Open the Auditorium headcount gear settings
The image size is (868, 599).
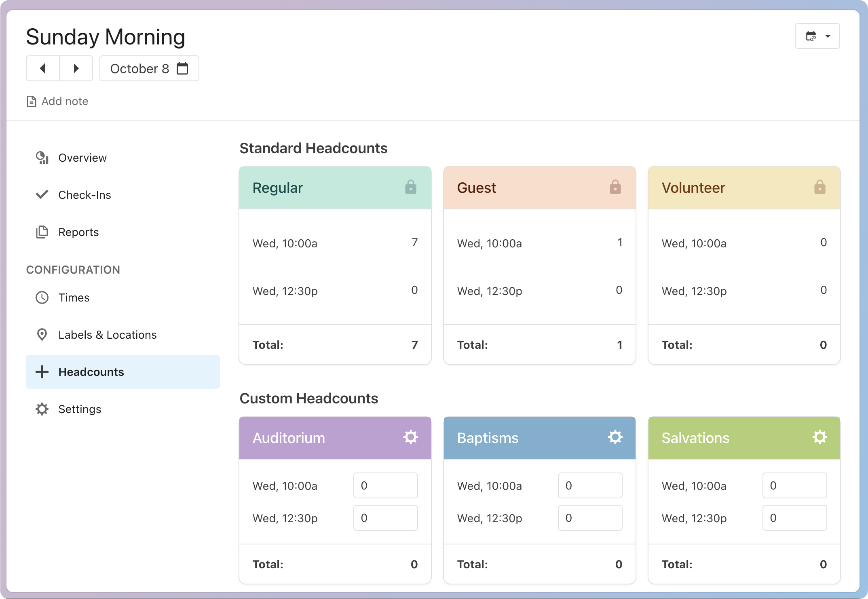410,437
